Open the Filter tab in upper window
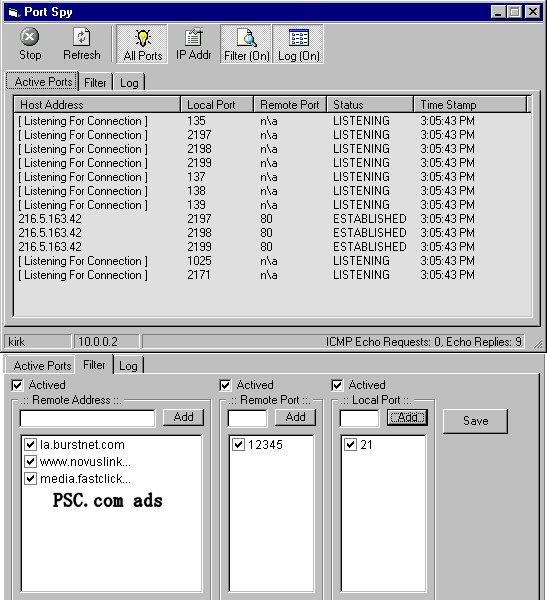 95,82
